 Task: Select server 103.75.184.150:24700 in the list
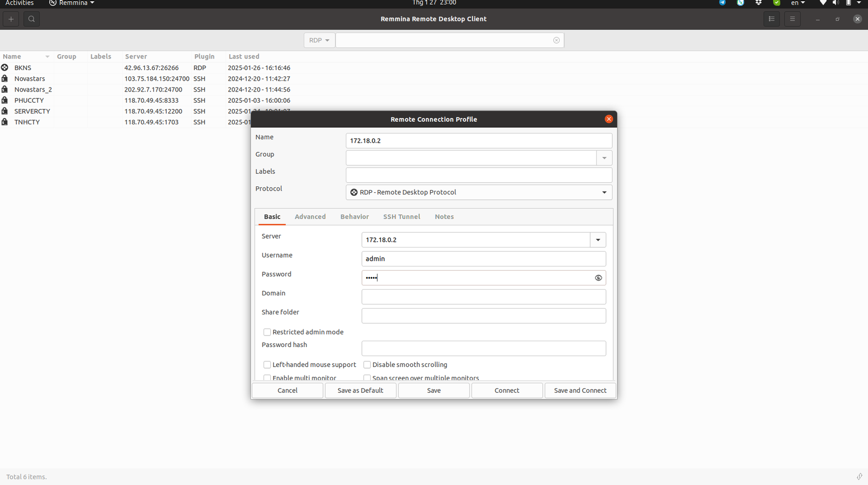point(157,78)
